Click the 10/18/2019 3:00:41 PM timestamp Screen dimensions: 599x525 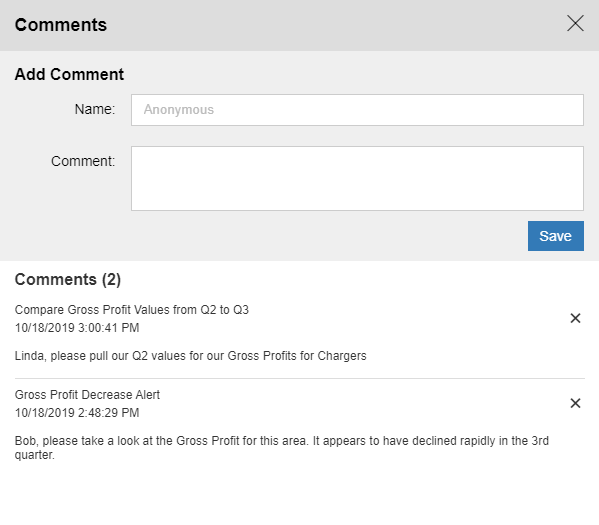tap(77, 328)
